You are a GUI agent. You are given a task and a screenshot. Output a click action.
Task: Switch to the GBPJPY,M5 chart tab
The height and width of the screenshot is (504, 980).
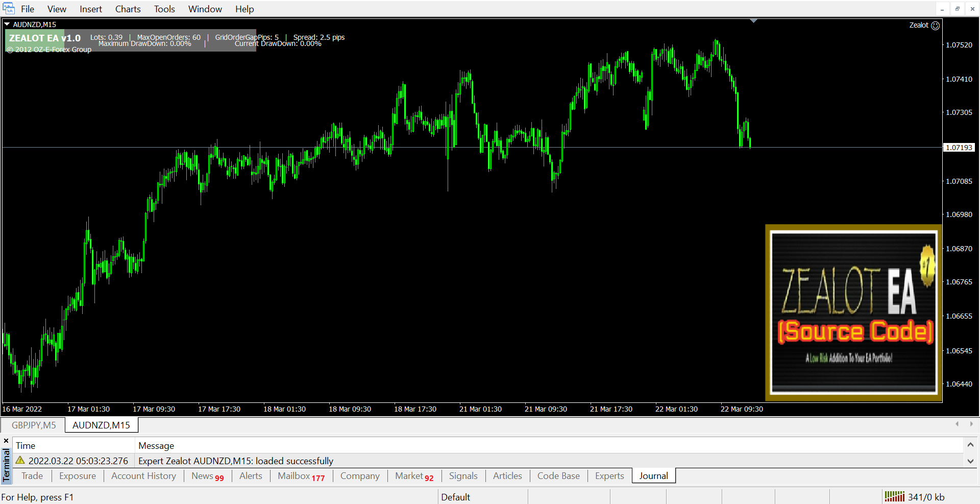(x=34, y=425)
